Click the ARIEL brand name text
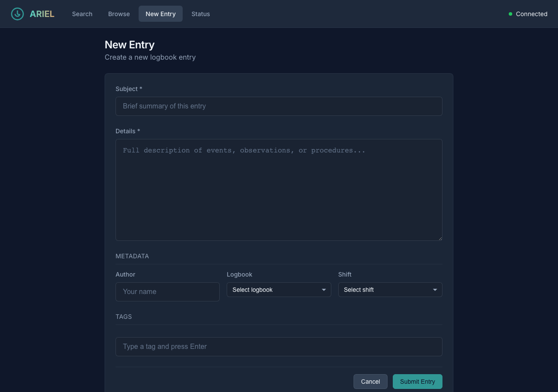 (x=42, y=14)
